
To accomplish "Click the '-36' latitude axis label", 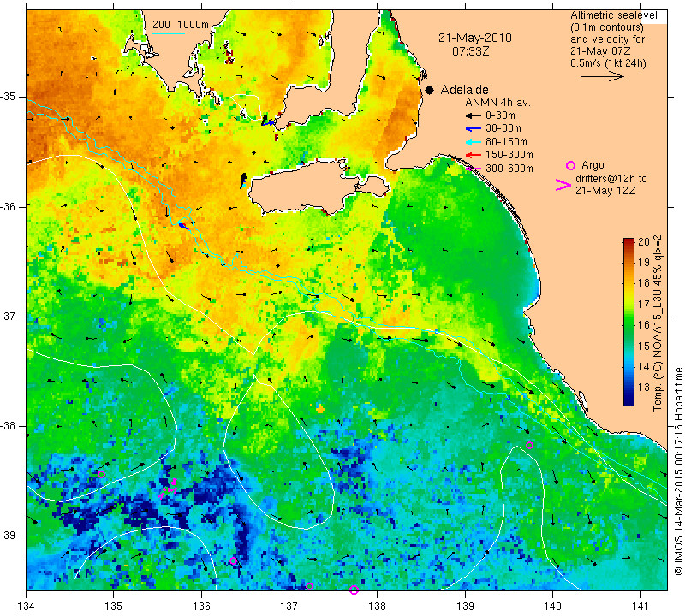I will [x=9, y=206].
